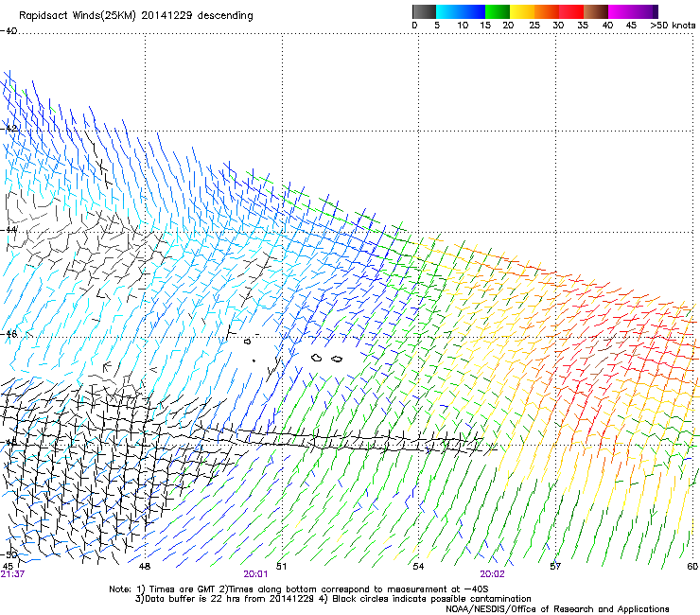This screenshot has width=700, height=615.
Task: Click the '20:02' purple time stamp
Action: [x=492, y=574]
